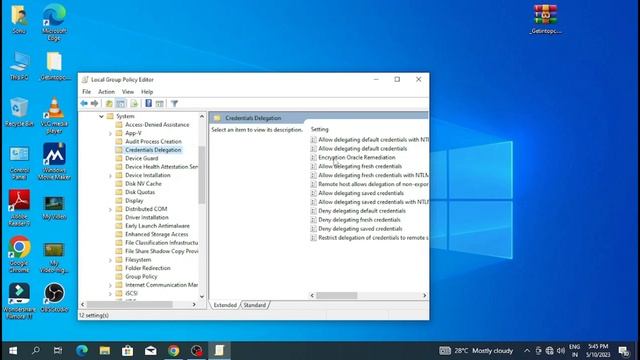Switch to the Extended tab

(x=225, y=305)
